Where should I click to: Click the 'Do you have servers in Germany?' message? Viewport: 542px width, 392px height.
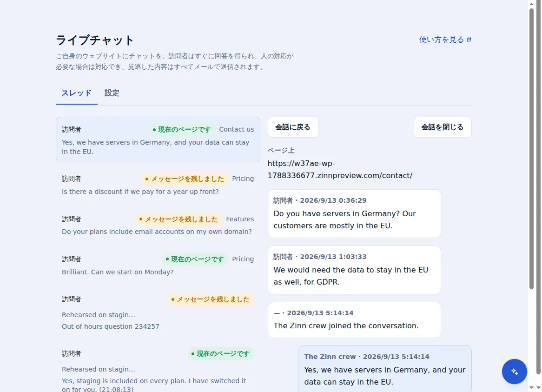354,213
